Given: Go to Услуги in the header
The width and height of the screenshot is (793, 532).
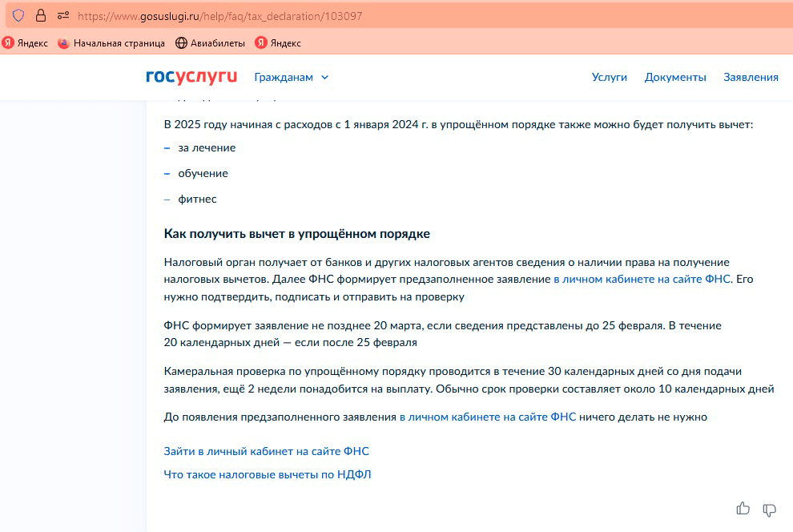Looking at the screenshot, I should coord(609,78).
